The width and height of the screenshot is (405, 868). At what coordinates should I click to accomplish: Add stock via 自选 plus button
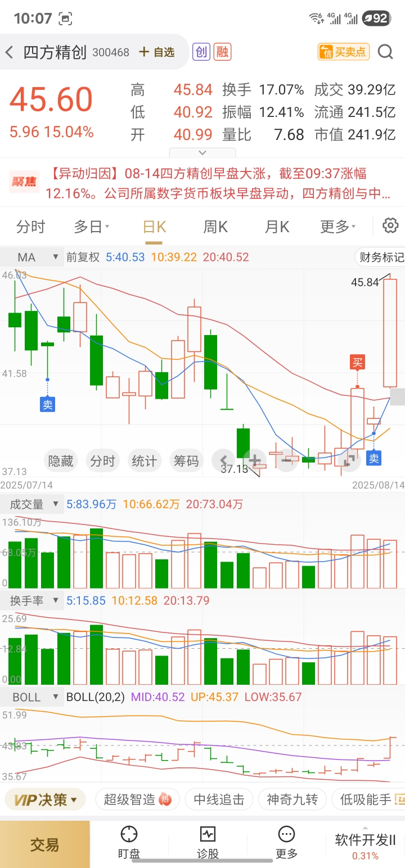tap(157, 52)
